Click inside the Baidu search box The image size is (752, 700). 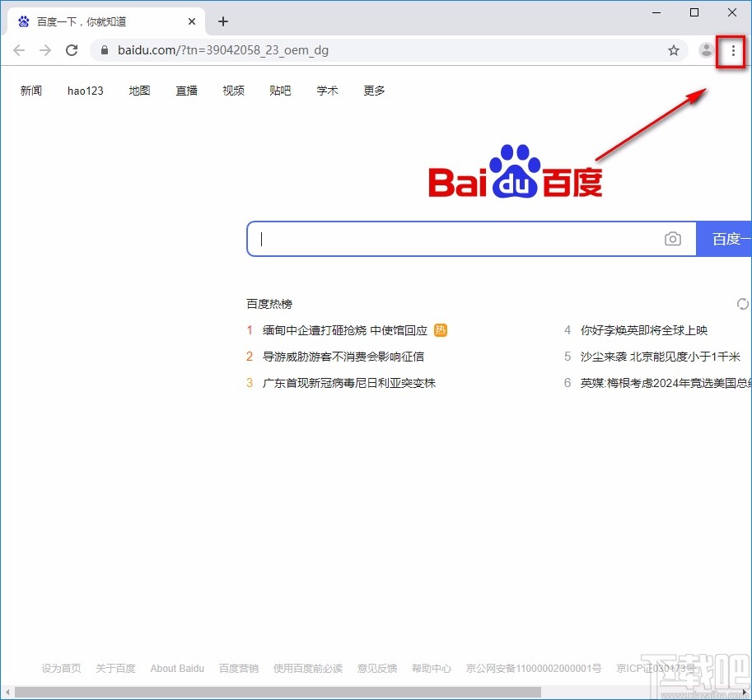pyautogui.click(x=453, y=239)
